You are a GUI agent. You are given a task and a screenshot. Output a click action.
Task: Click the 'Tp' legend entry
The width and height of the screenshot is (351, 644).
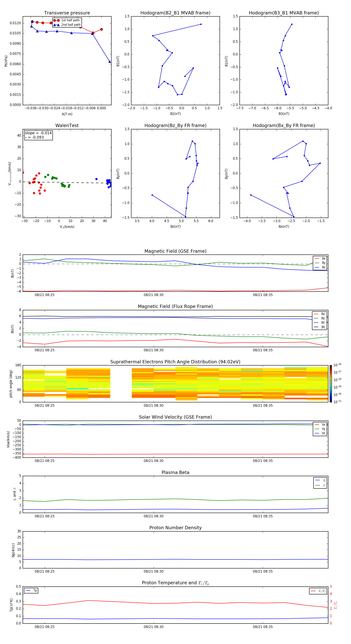tap(31, 591)
